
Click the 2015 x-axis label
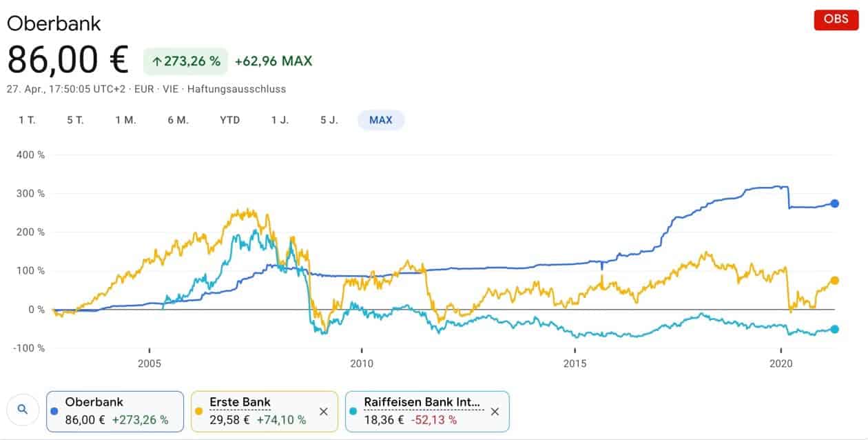(575, 363)
